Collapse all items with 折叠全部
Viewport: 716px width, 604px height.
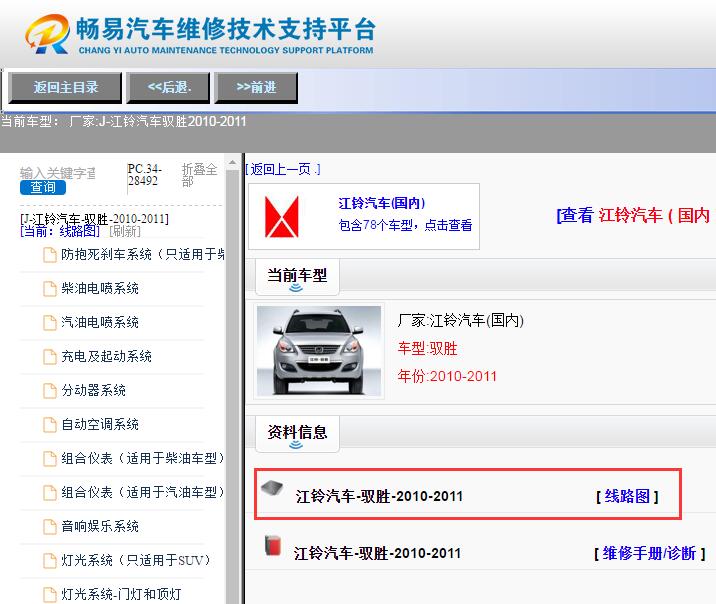pos(199,175)
